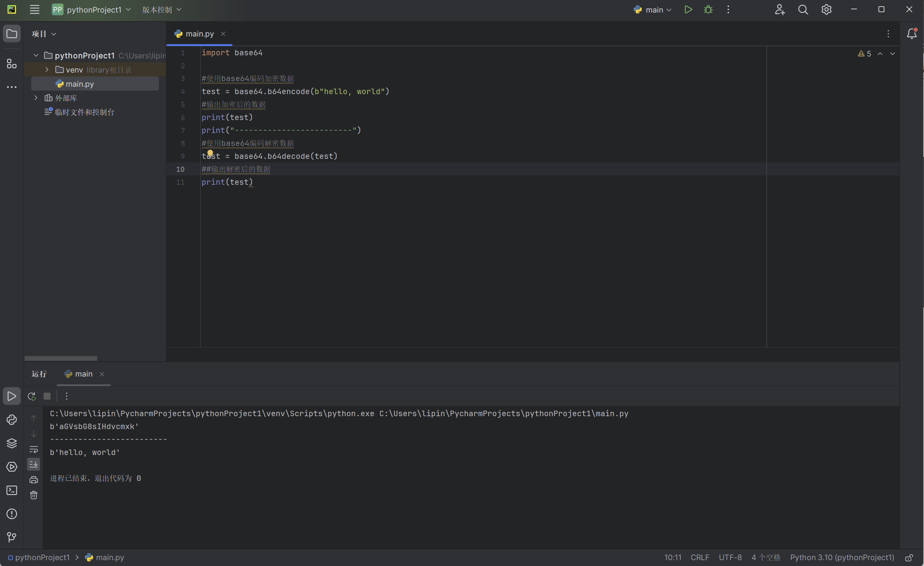This screenshot has width=924, height=566.
Task: Go to next highlighted problem arrow
Action: coord(893,54)
